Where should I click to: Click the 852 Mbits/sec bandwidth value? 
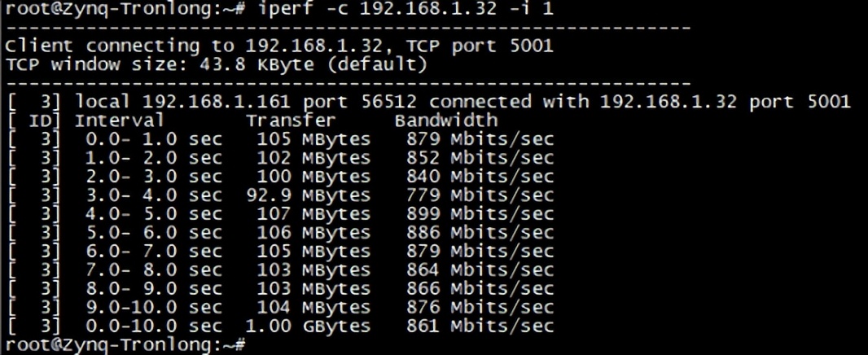coord(480,158)
